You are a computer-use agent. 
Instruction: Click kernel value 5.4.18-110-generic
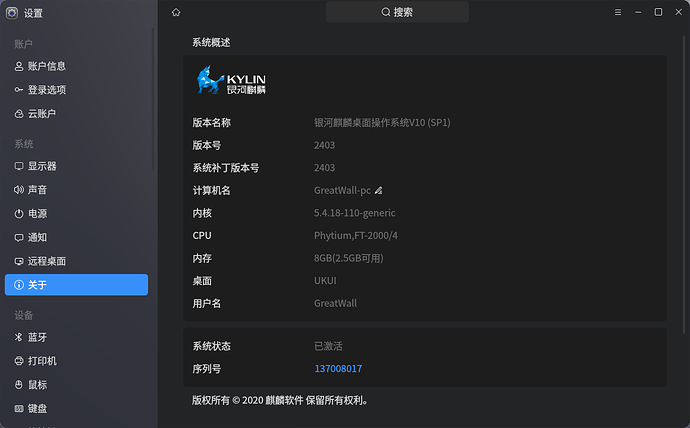354,213
